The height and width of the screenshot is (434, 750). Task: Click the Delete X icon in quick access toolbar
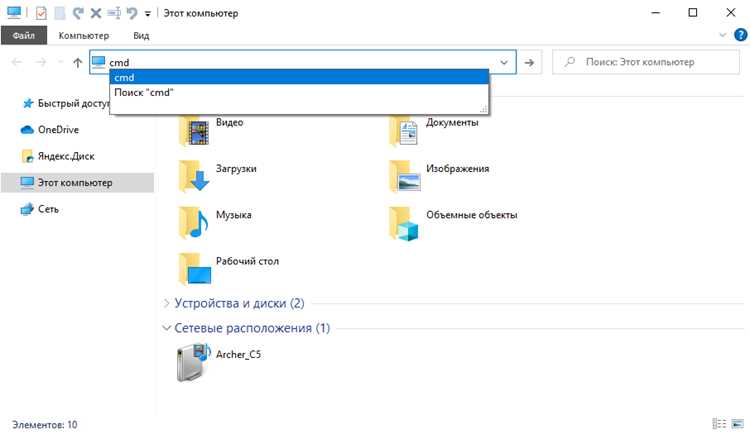tap(96, 13)
